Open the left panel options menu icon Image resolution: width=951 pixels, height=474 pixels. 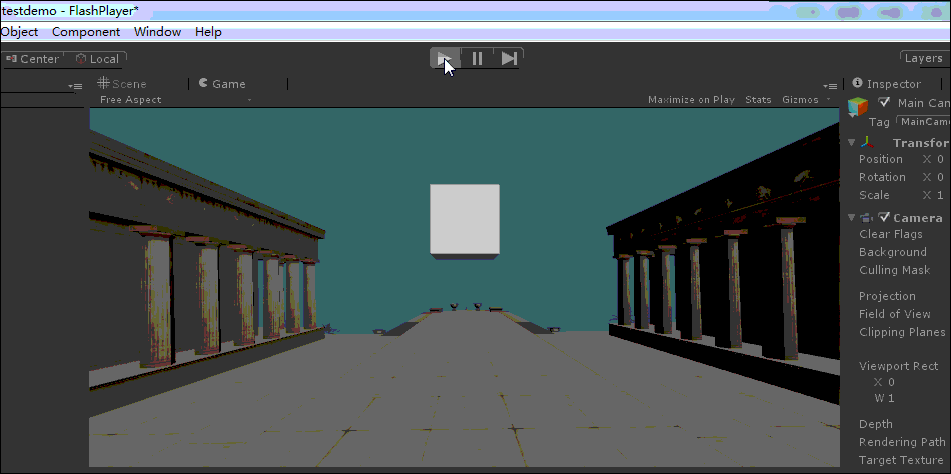75,86
